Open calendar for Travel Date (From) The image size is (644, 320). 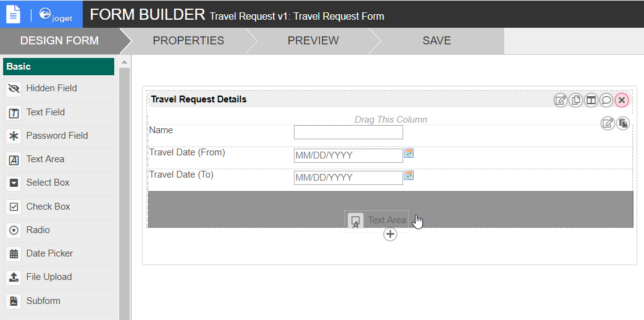[x=408, y=153]
